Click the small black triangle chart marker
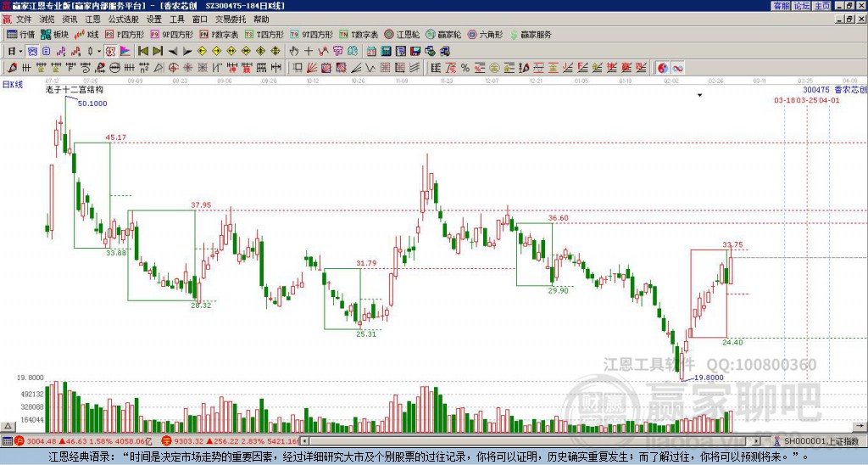 [699, 95]
